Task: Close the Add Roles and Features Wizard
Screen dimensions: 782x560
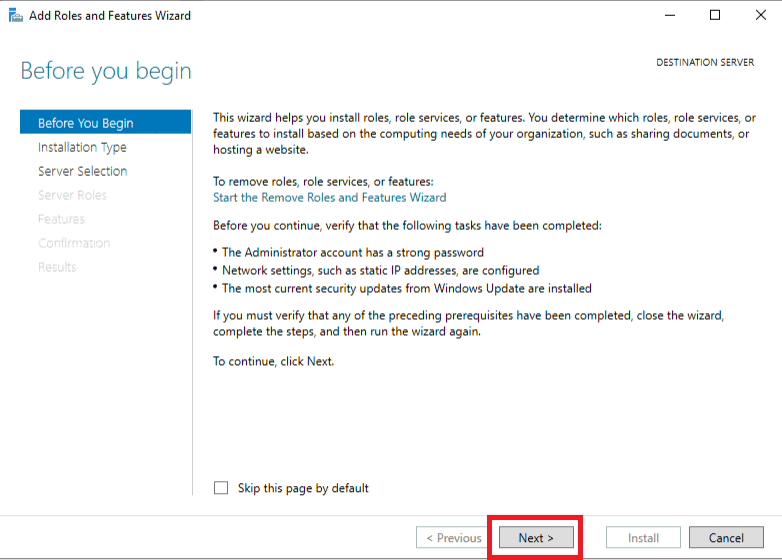Action: point(761,15)
